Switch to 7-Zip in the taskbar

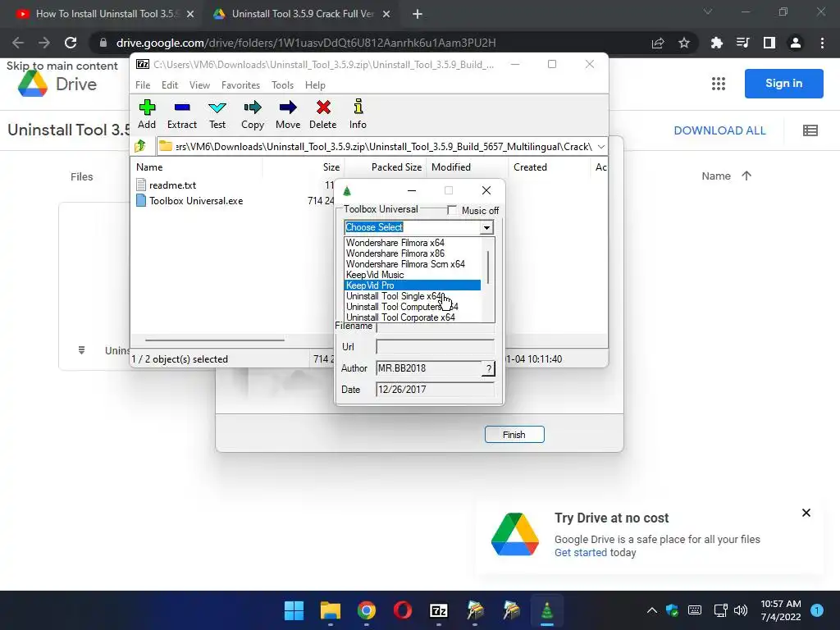pos(439,610)
